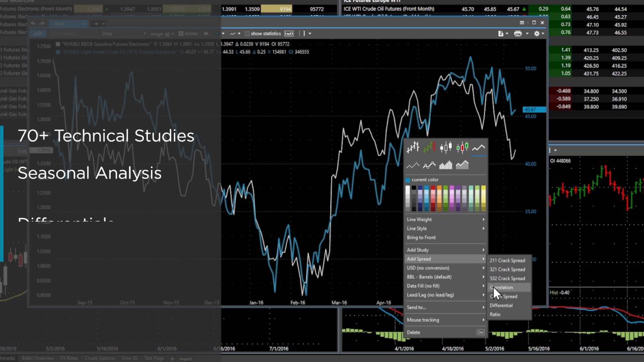Select the solid line chart style
This screenshot has width=644, height=362.
[x=478, y=147]
